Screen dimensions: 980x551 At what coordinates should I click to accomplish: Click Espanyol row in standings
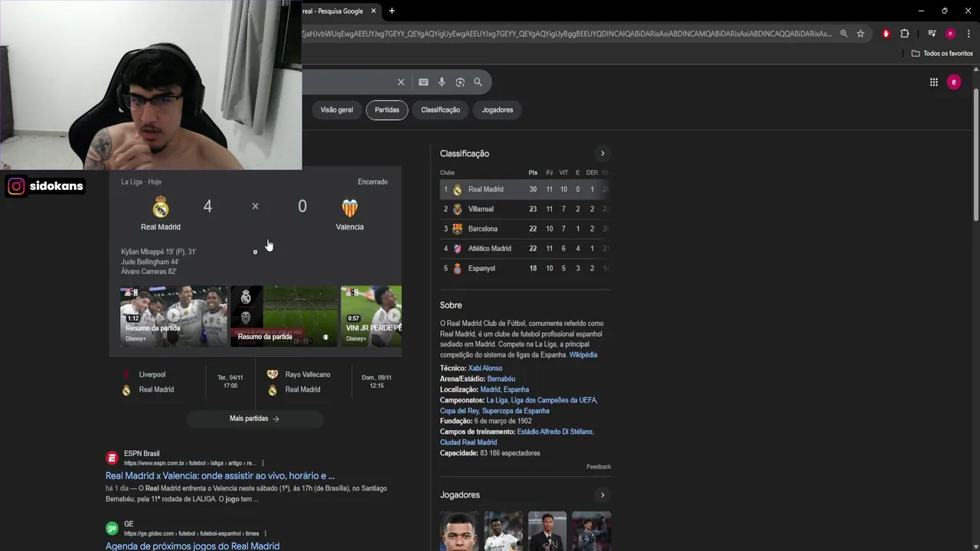[525, 269]
